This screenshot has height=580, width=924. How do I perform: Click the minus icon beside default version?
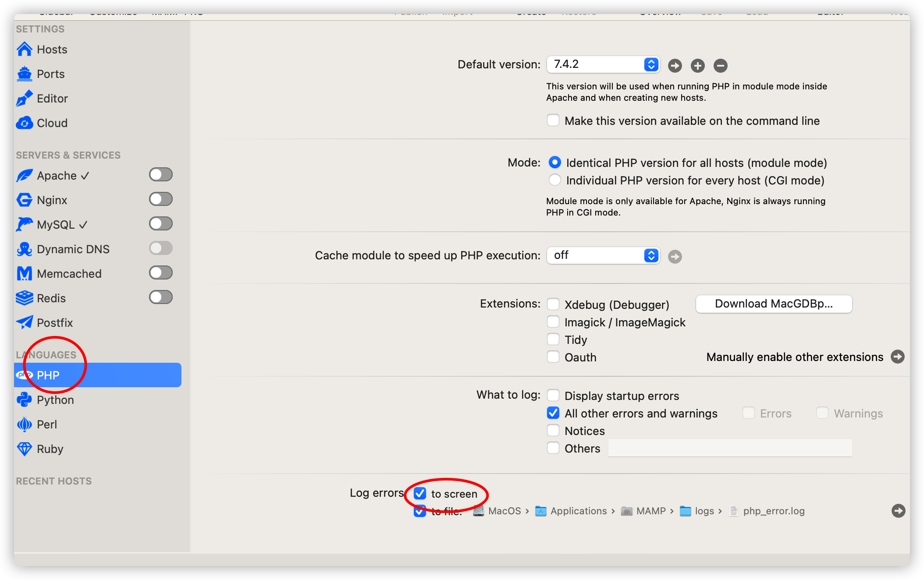coord(720,66)
